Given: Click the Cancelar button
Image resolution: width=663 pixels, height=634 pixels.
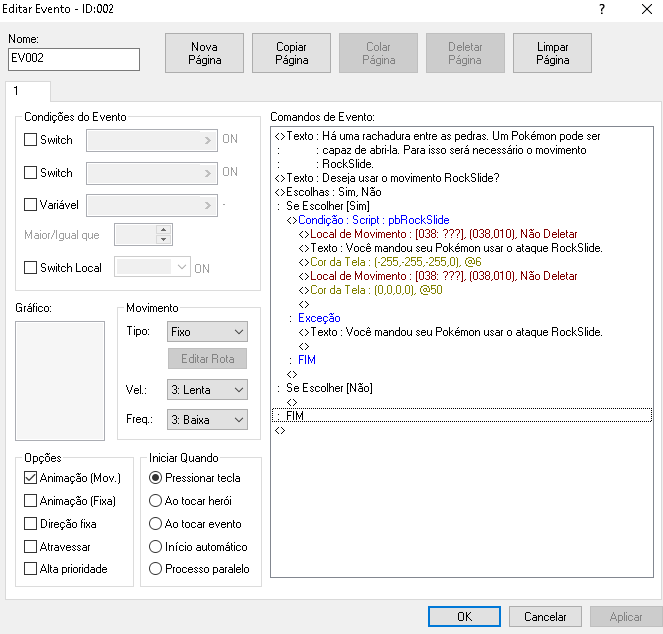Looking at the screenshot, I should pos(545,617).
